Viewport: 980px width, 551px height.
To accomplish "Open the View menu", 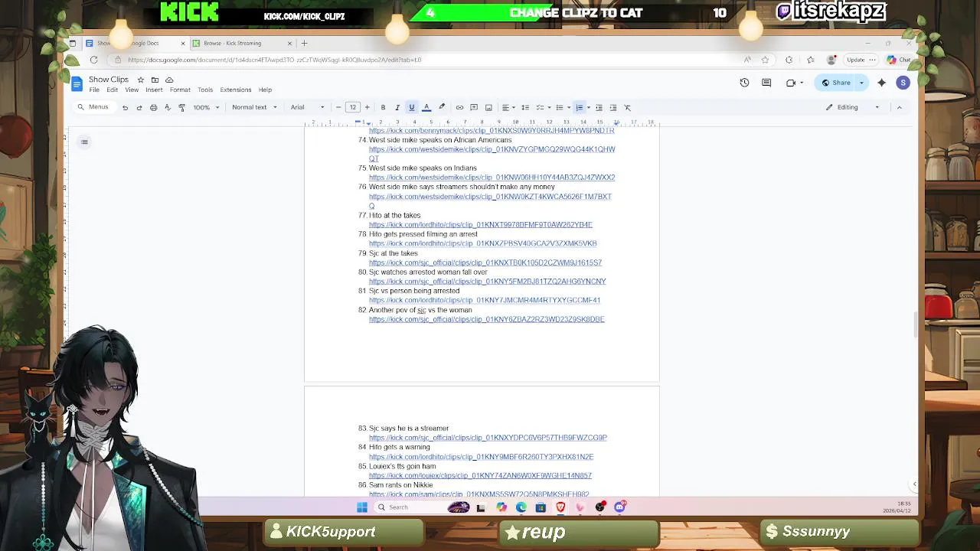I will (x=132, y=90).
